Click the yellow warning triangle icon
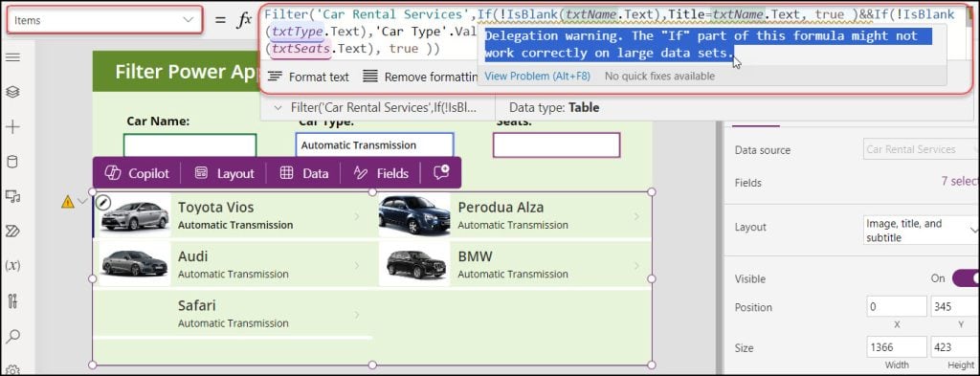This screenshot has height=376, width=980. point(68,201)
